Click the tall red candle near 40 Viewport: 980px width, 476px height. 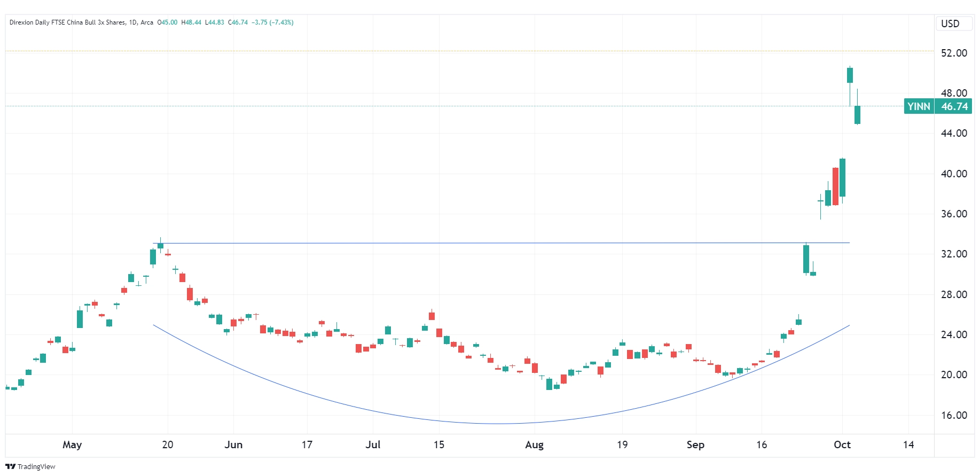(835, 186)
